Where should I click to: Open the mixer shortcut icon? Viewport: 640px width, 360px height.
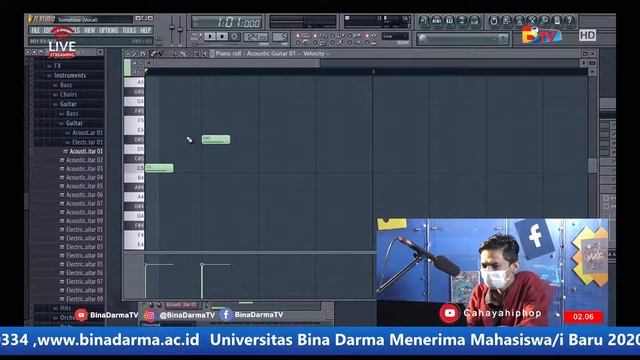(474, 20)
